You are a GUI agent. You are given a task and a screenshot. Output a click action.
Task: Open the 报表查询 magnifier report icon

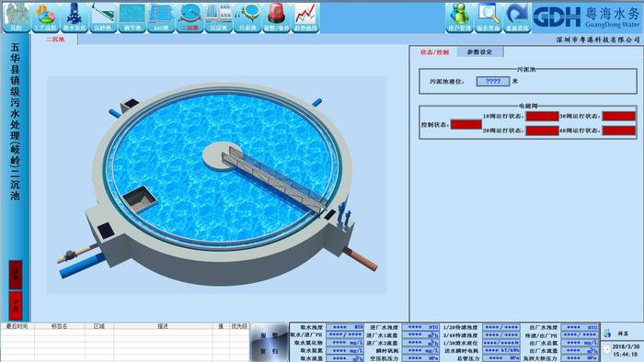pos(489,17)
